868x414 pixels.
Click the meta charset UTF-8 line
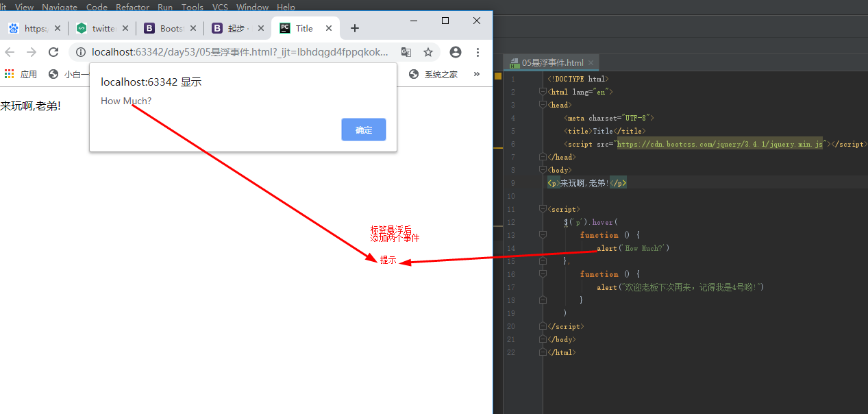[609, 118]
